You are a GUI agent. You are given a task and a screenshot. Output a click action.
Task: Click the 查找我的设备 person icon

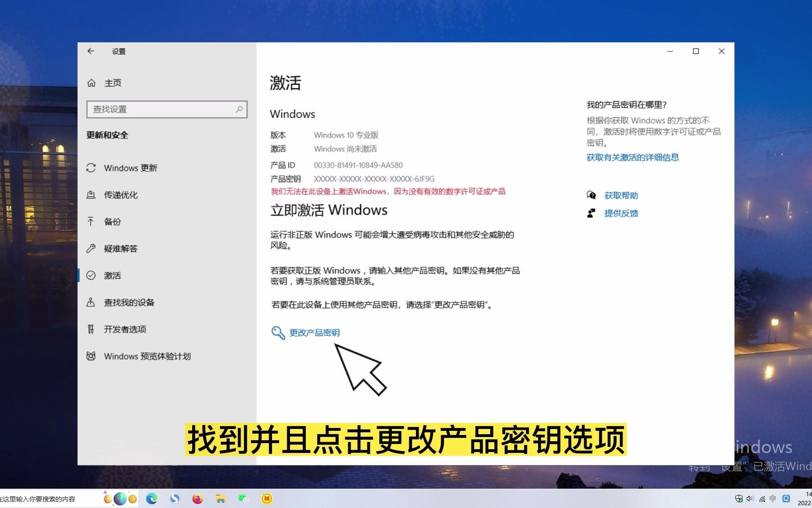coord(91,302)
